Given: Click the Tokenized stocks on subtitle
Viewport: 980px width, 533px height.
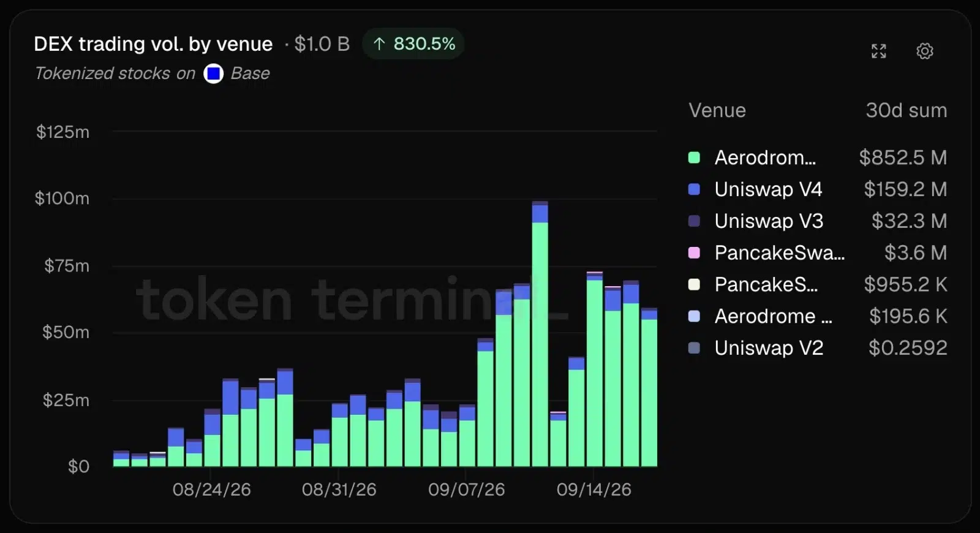Looking at the screenshot, I should [x=115, y=74].
